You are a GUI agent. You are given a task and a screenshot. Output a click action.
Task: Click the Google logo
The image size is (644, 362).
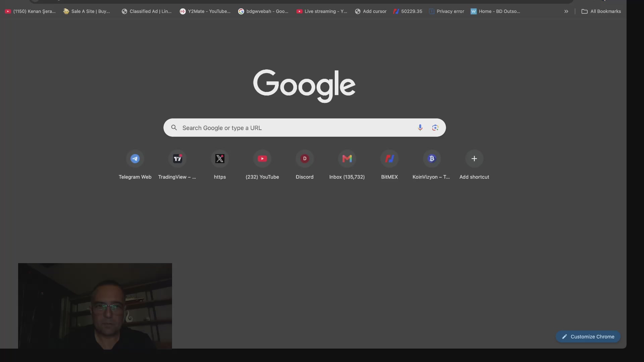[x=304, y=86]
